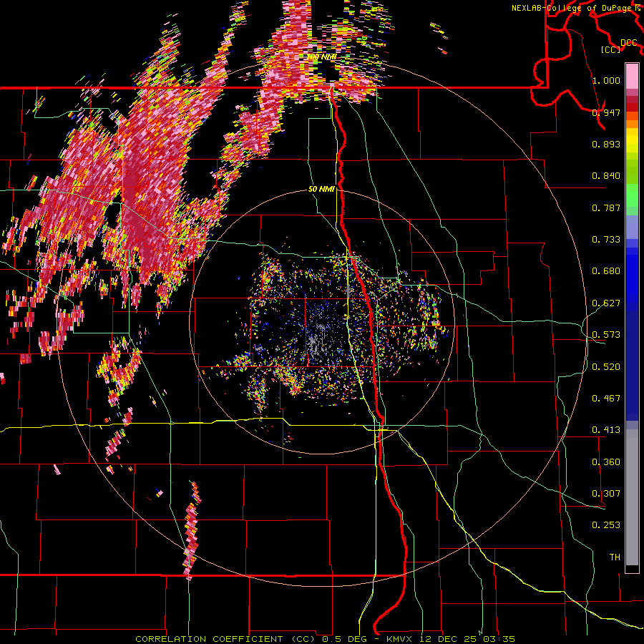Viewport: 644px width, 644px height.
Task: Select the 0.253 legend value
Action: pos(606,525)
